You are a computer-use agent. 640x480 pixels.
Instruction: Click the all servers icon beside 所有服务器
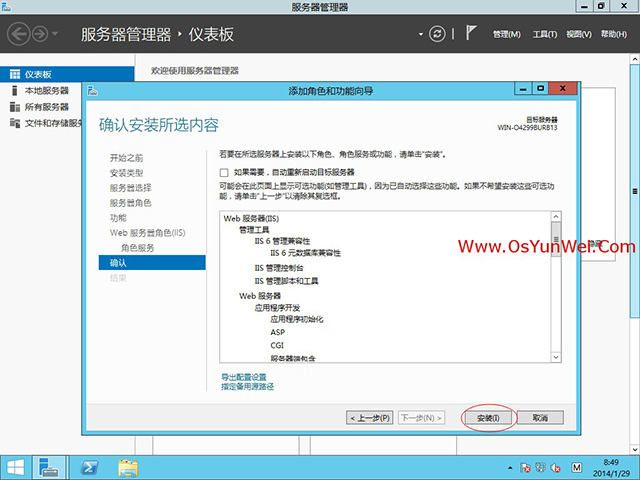(x=15, y=107)
